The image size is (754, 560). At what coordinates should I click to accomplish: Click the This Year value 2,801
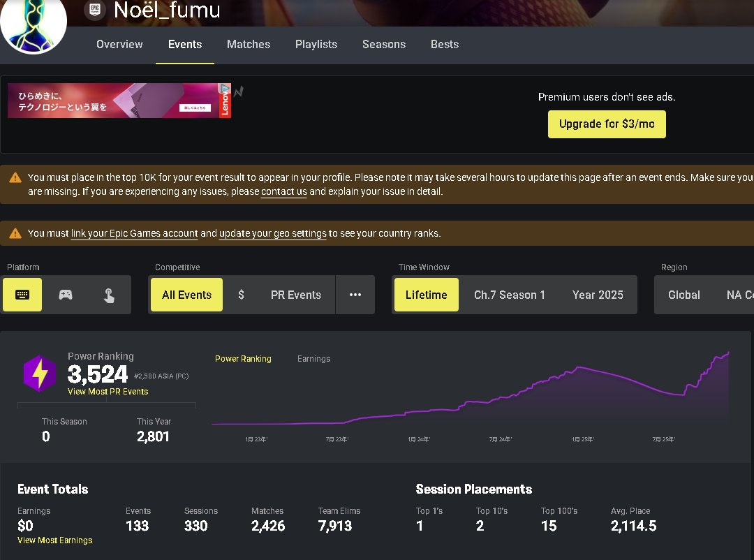[x=153, y=436]
